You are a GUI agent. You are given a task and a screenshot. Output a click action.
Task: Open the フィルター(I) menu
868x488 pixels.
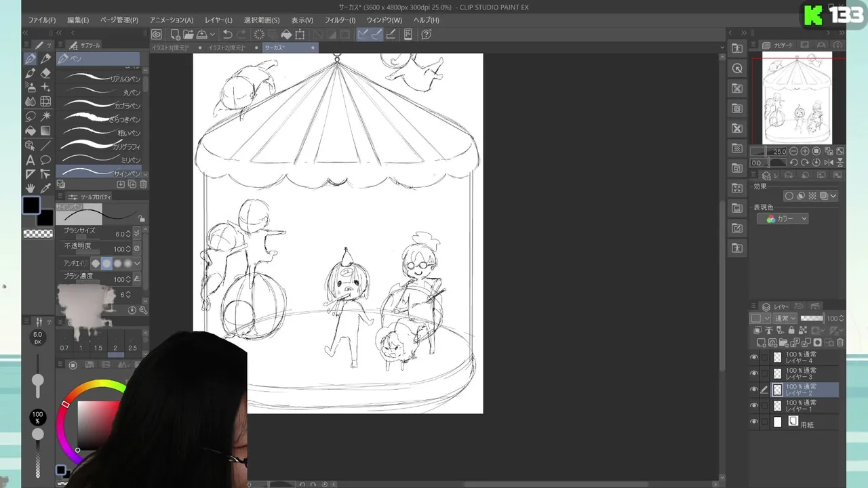(340, 20)
